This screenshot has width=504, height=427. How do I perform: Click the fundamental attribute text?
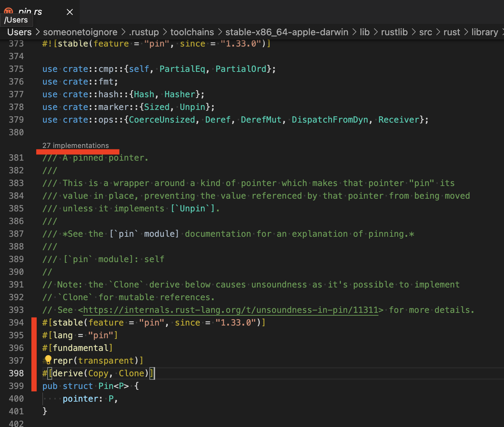point(80,348)
